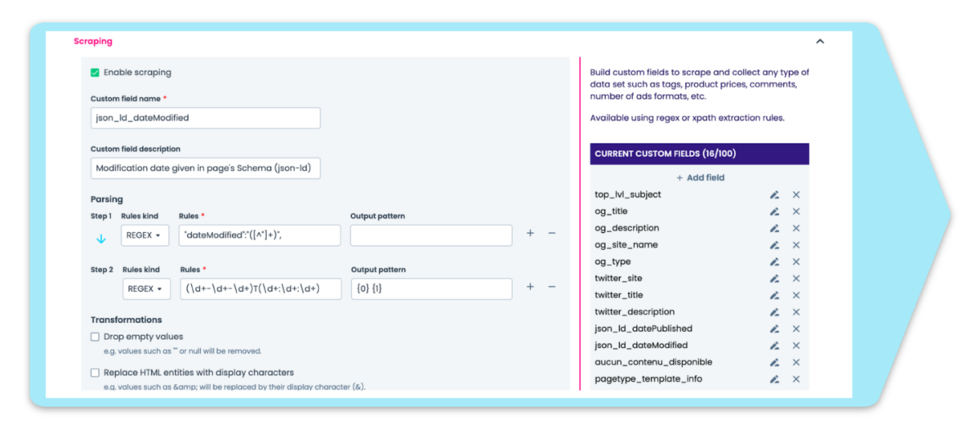Delete the pagetype_template_info field
The image size is (980, 429).
pos(796,379)
